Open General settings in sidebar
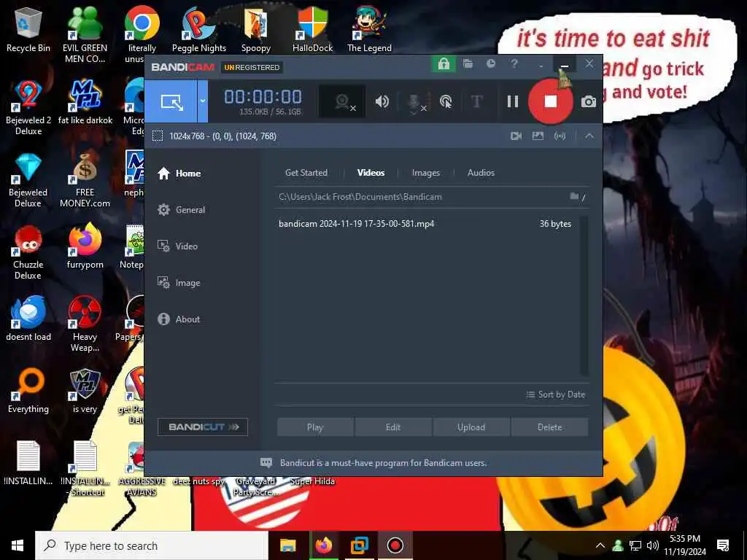The height and width of the screenshot is (560, 747). (x=182, y=209)
